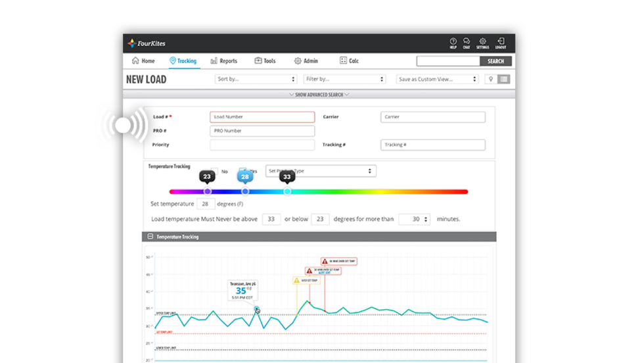Open the Chat icon

coord(467,42)
